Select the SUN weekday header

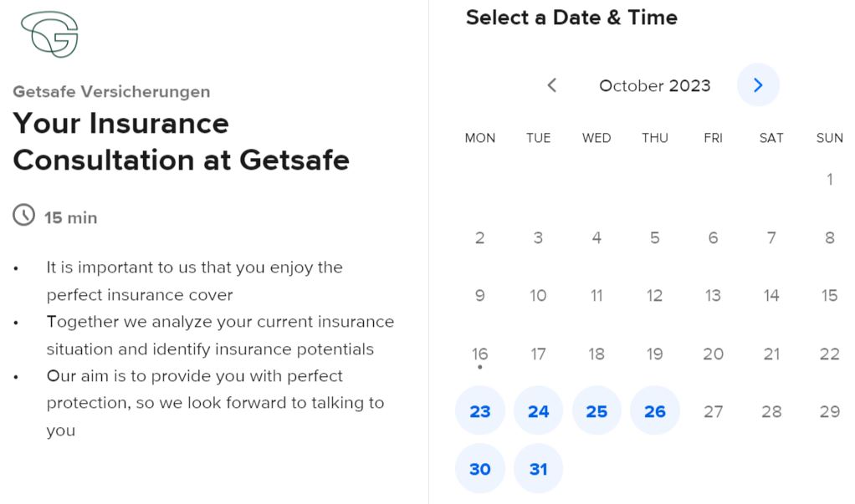[829, 138]
